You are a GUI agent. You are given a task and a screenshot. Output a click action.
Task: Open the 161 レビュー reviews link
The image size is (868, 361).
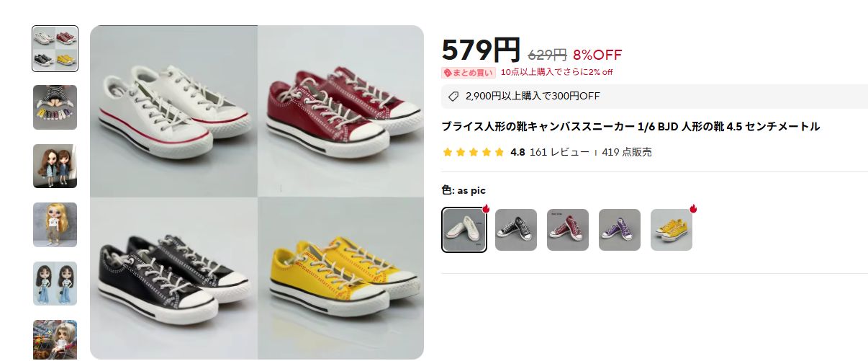(x=559, y=152)
